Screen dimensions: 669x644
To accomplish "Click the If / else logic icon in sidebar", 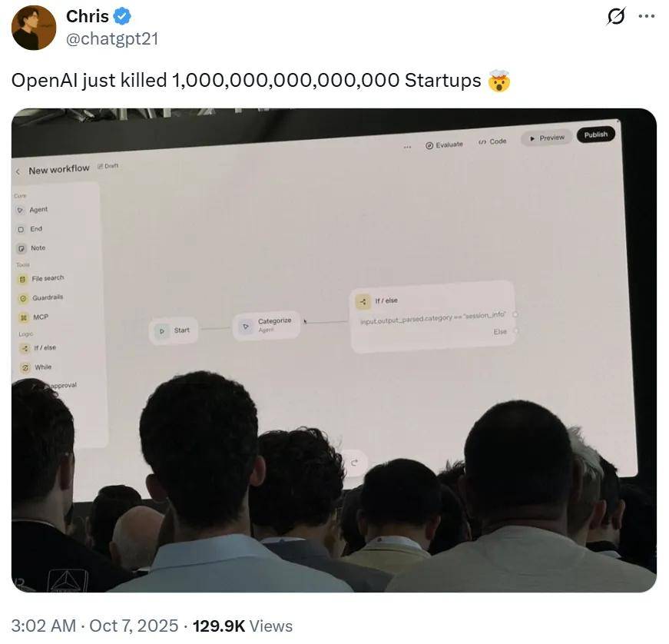I will point(25,349).
